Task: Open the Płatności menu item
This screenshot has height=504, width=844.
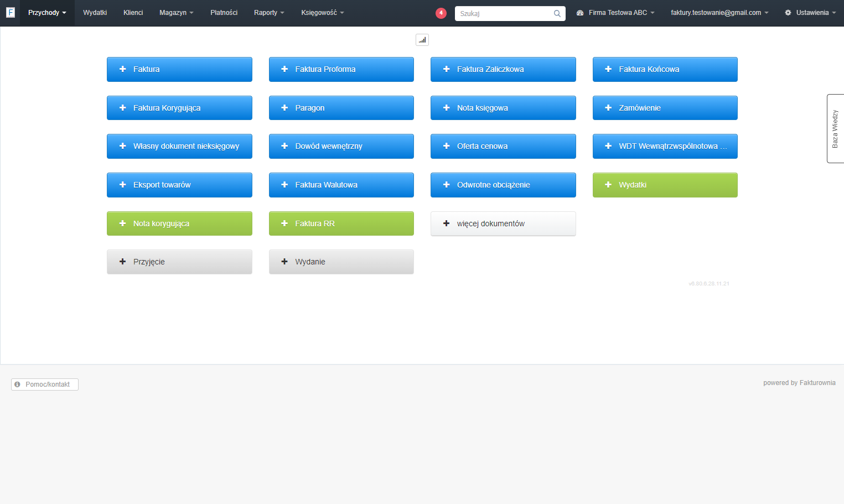Action: (x=224, y=13)
